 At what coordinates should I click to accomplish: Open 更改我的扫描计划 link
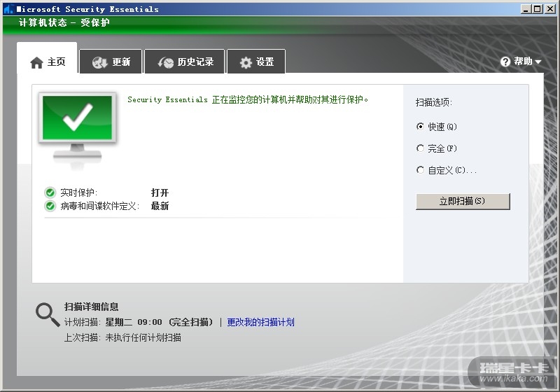[x=260, y=322]
